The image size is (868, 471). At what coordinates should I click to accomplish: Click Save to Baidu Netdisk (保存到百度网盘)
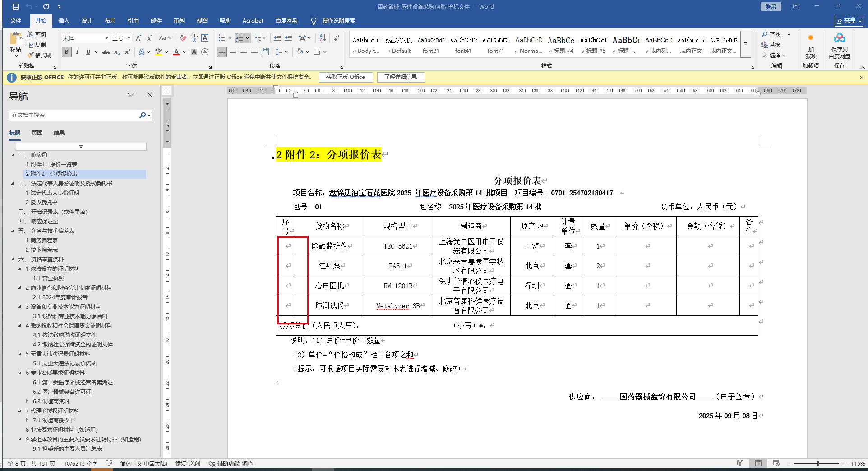840,46
